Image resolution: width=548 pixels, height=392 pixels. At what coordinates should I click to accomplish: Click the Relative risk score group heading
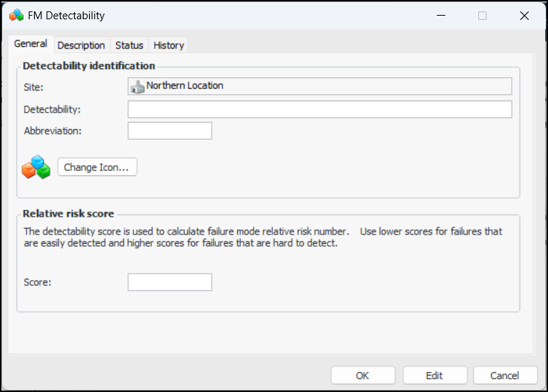[x=68, y=214]
